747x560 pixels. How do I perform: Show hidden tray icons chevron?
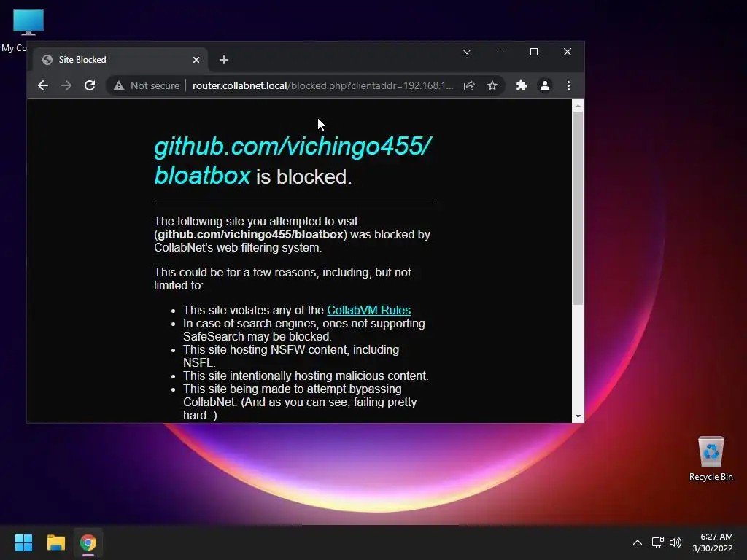(x=638, y=542)
